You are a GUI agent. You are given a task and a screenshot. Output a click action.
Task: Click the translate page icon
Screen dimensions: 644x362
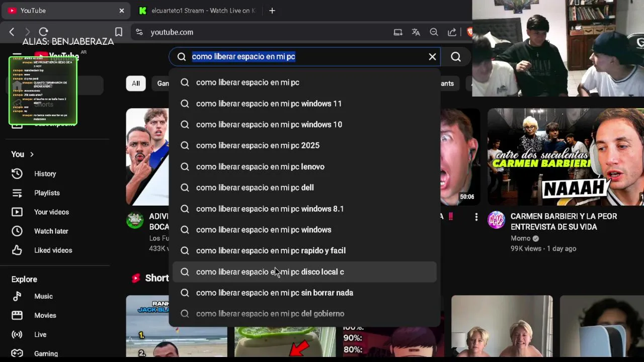tap(416, 32)
